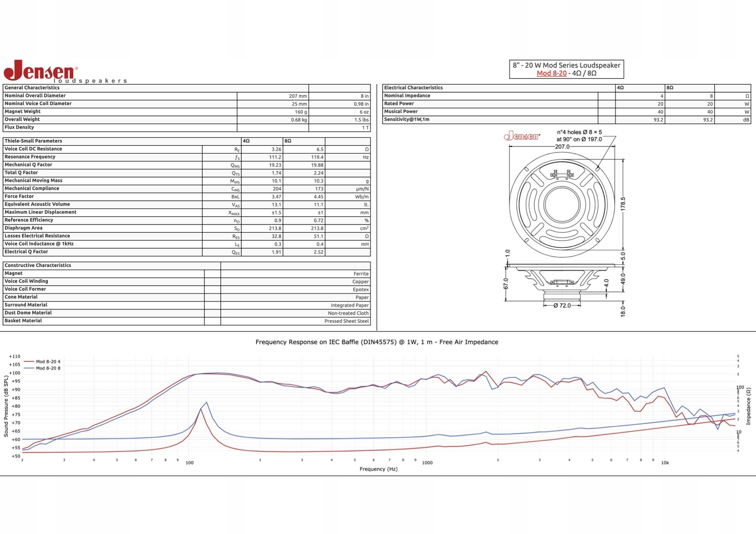Select the "Musical Power" row label

[x=401, y=112]
